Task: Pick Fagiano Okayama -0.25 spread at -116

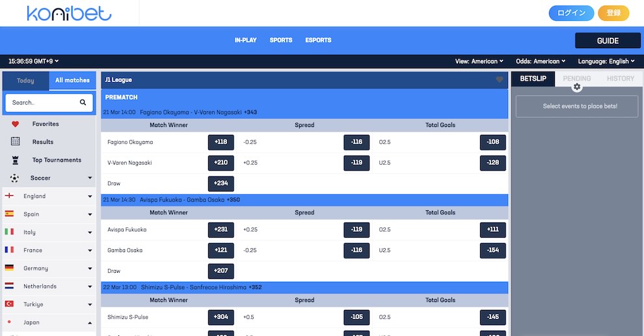Action: (x=356, y=143)
